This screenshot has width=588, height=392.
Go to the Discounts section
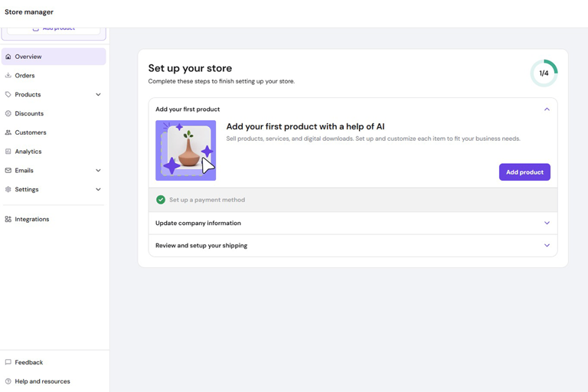54,113
